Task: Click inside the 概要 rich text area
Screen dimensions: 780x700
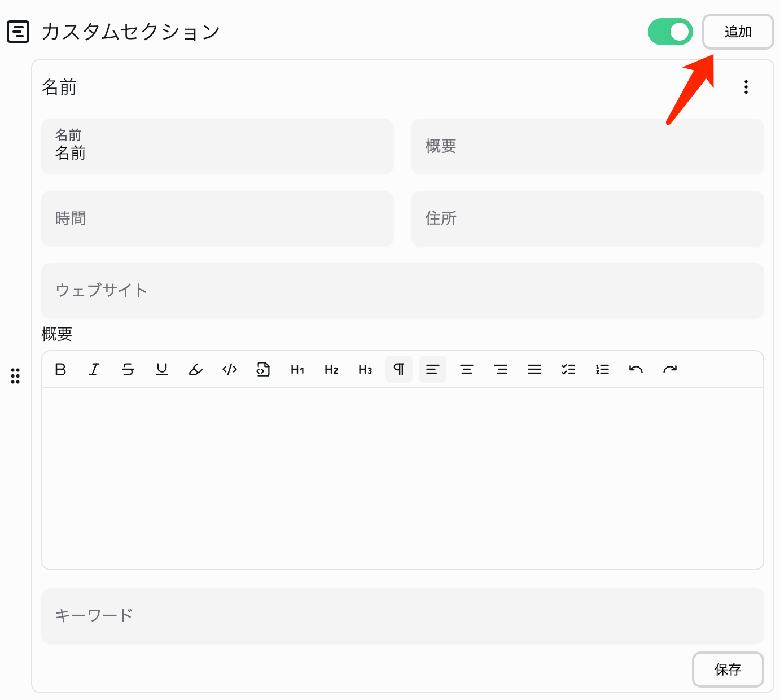Action: point(402,479)
